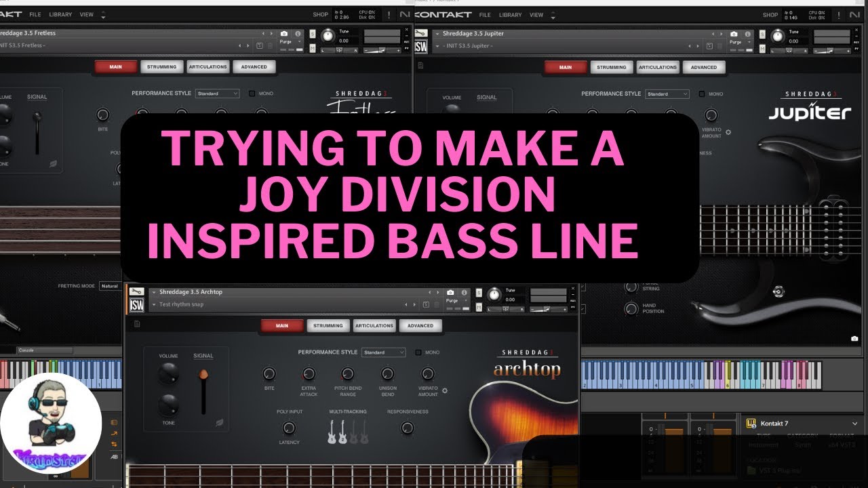Screen dimensions: 868x488
Task: Click alert exclamation icon in left Kontakt
Action: [x=388, y=14]
